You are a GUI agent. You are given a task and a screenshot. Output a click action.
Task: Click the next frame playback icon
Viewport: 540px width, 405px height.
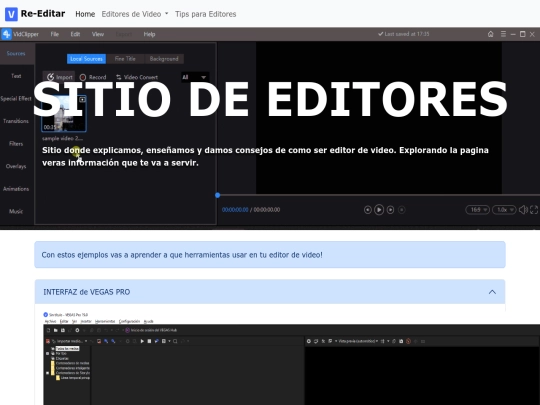tap(390, 210)
